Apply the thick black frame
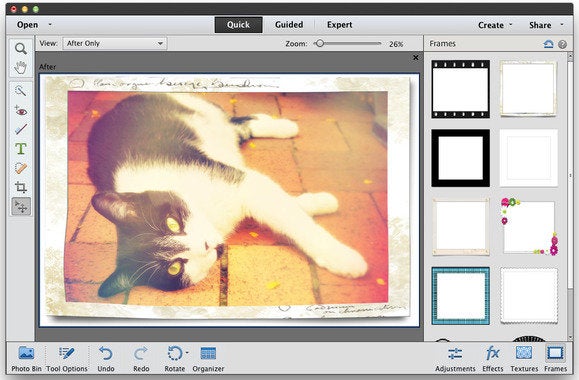The height and width of the screenshot is (380, 579). [x=460, y=158]
